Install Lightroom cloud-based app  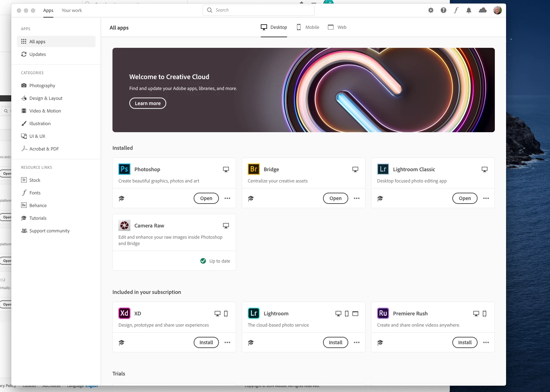tap(336, 342)
